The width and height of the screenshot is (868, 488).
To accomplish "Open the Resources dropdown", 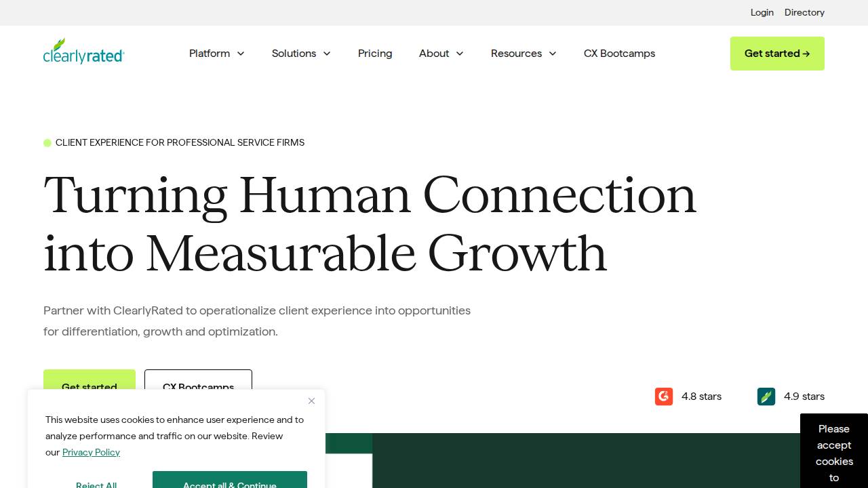I will coord(524,54).
